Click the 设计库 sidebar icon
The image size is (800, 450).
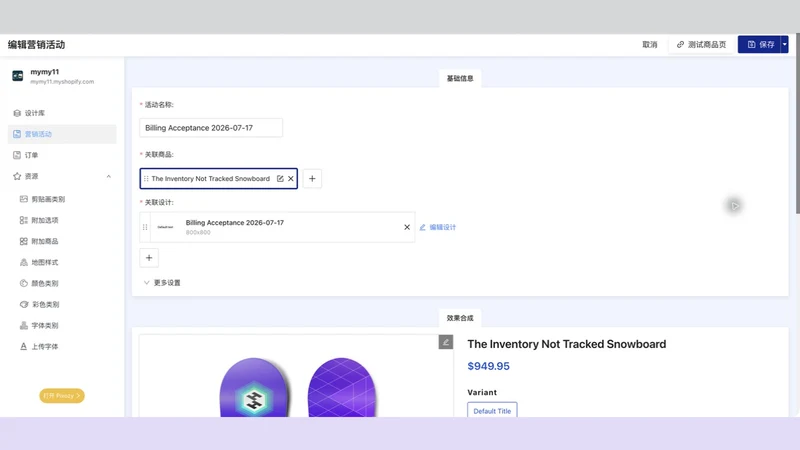(17, 113)
